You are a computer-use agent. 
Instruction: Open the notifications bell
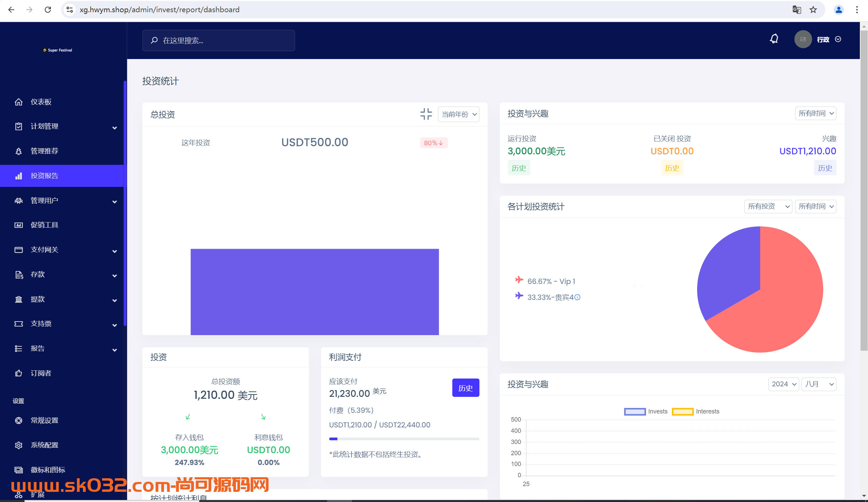[x=774, y=39]
